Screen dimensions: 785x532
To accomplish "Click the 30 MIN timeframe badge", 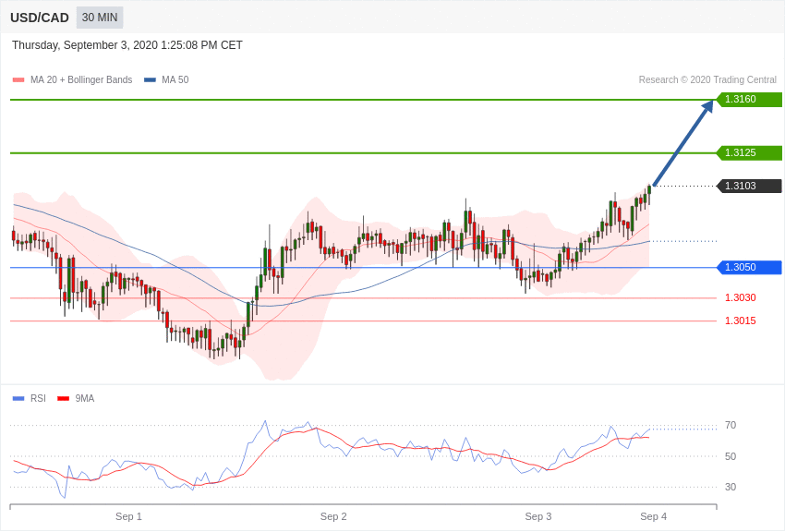I will (x=100, y=18).
